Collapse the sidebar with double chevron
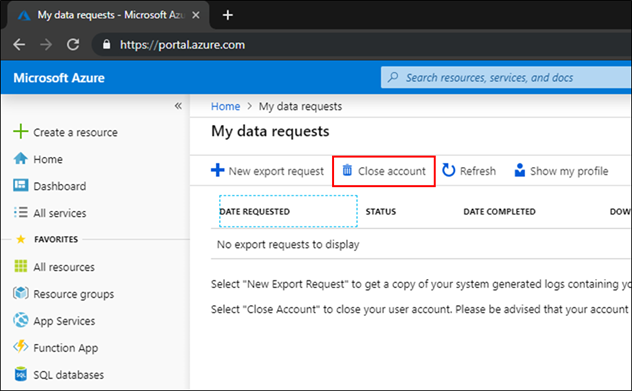The height and width of the screenshot is (391, 632). [178, 106]
